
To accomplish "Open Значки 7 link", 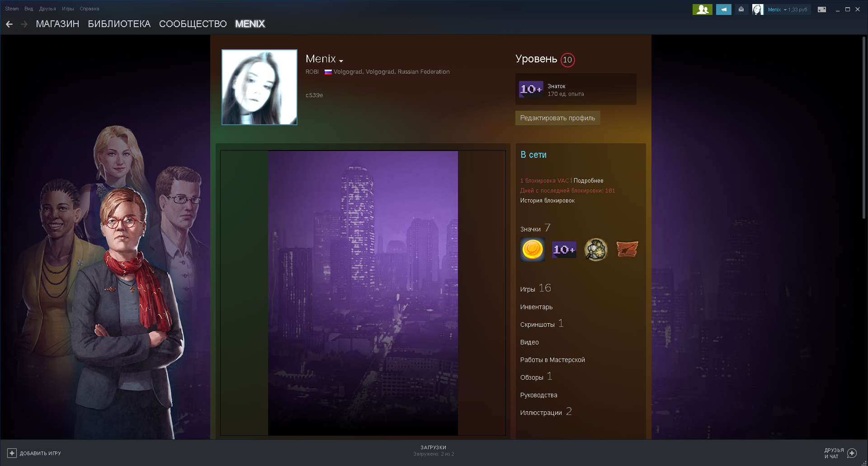I will click(x=535, y=228).
